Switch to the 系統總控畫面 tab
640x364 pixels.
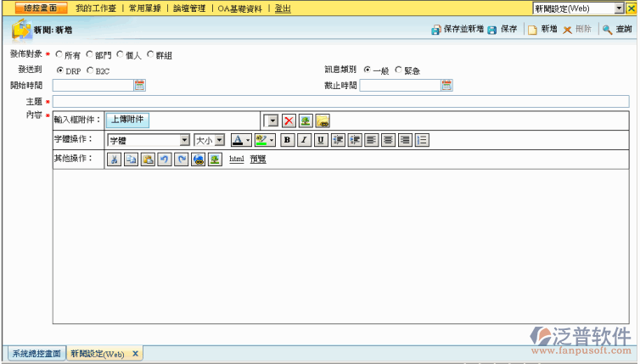click(x=35, y=353)
